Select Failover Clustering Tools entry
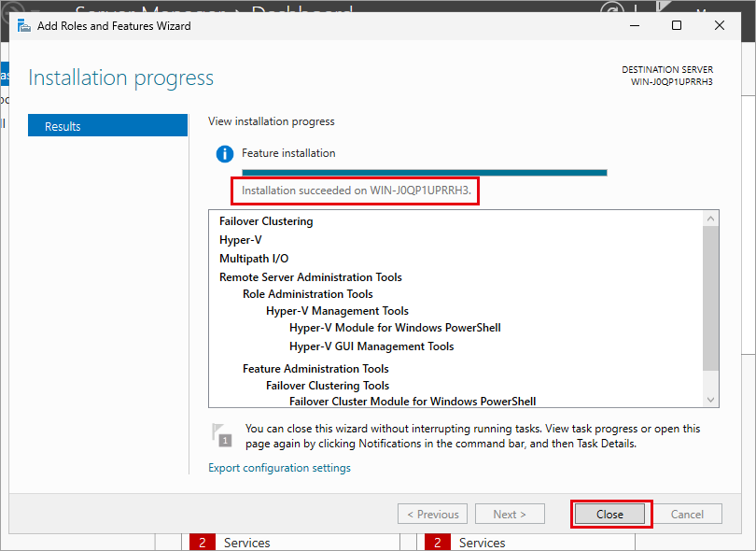This screenshot has width=756, height=551. [328, 386]
